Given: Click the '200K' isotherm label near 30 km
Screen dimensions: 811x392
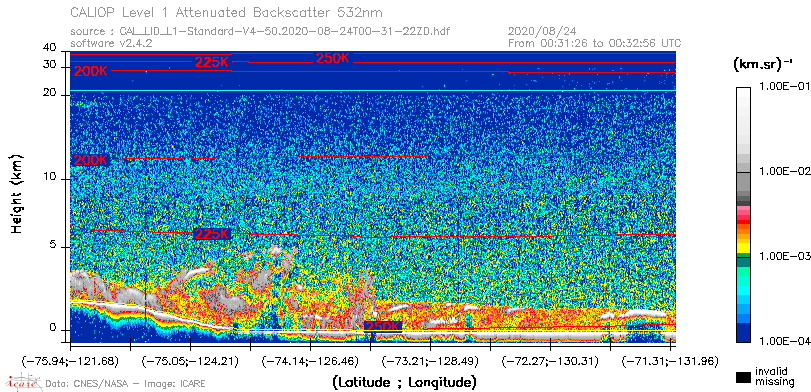Looking at the screenshot, I should [91, 72].
